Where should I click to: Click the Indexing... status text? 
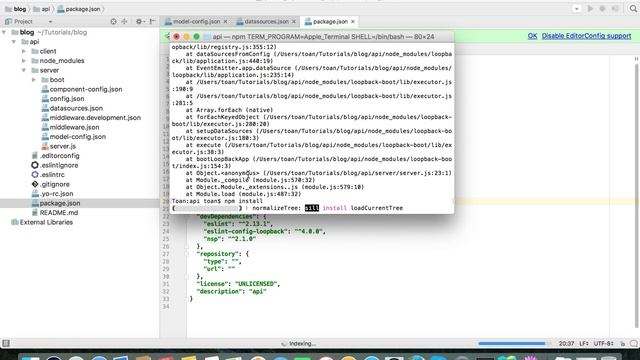click(302, 344)
